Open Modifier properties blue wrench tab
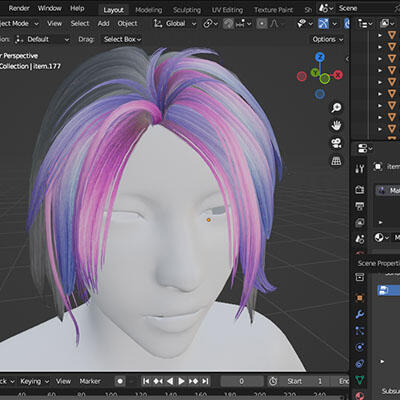The width and height of the screenshot is (400, 400). tap(359, 314)
